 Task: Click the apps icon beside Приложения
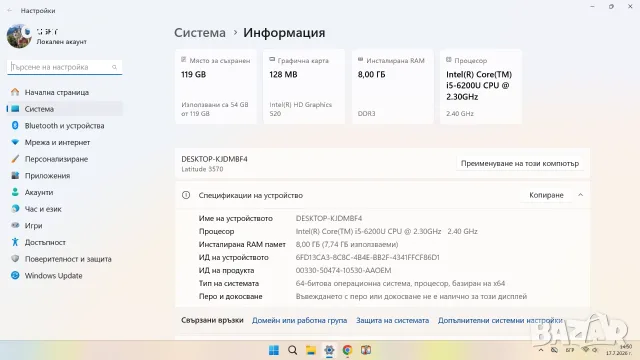pos(15,176)
